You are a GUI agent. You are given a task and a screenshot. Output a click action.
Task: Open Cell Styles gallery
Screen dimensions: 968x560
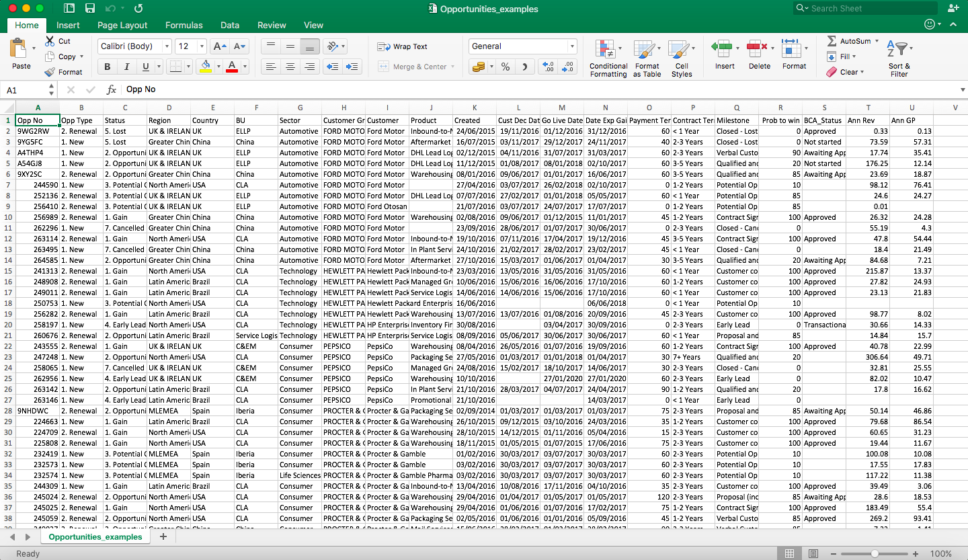tap(682, 58)
